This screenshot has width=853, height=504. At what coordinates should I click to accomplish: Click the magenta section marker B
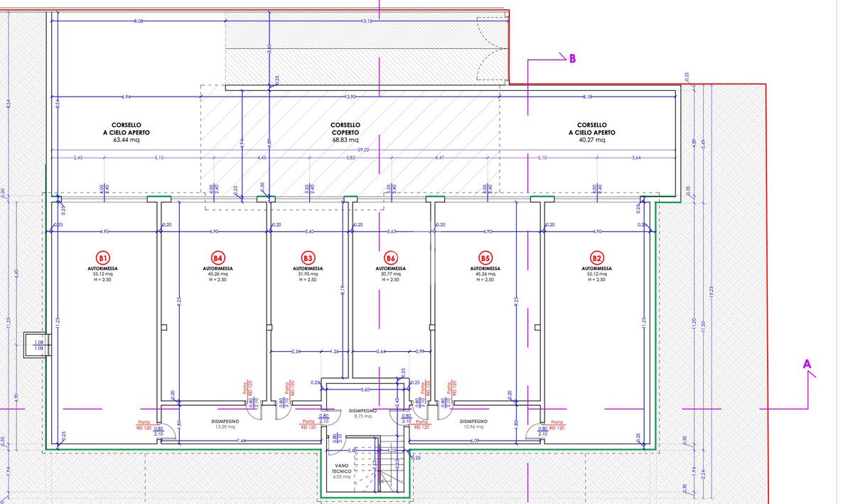[572, 58]
